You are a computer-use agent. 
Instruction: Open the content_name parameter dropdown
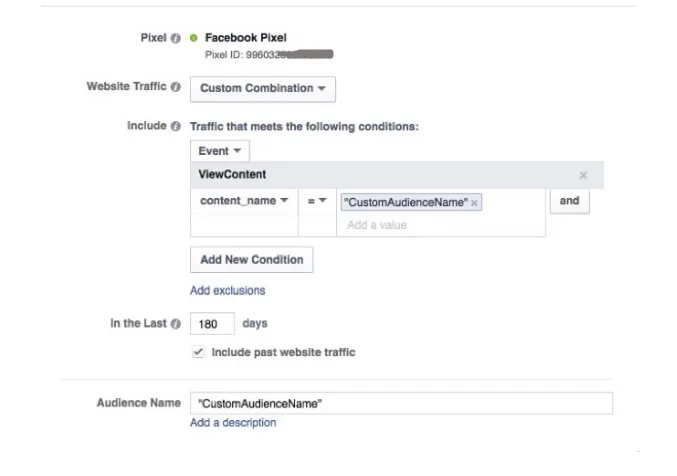(244, 201)
